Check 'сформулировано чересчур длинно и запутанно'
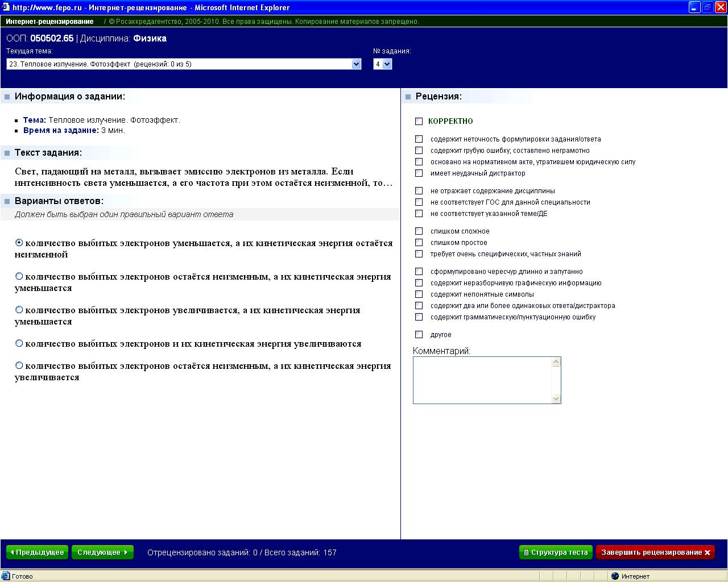728x582 pixels. [x=419, y=271]
